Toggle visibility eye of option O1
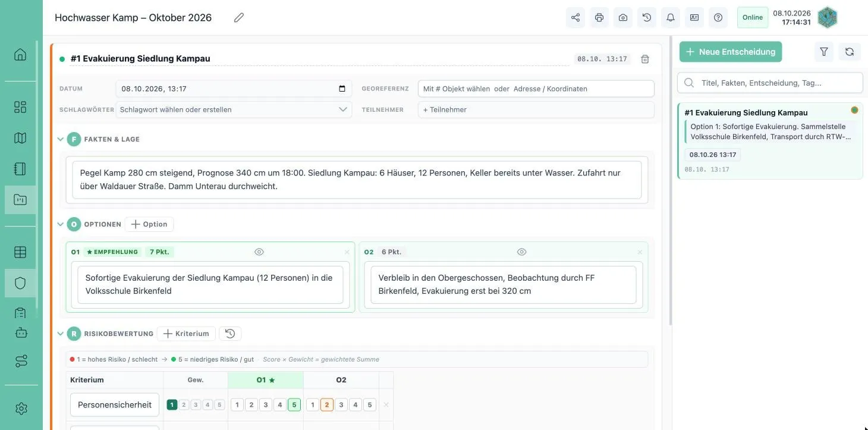The image size is (868, 430). click(x=259, y=252)
